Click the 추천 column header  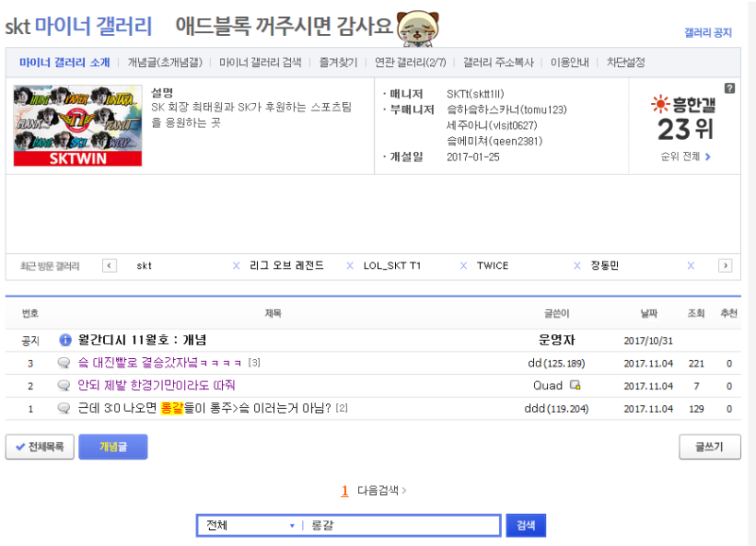(x=729, y=314)
